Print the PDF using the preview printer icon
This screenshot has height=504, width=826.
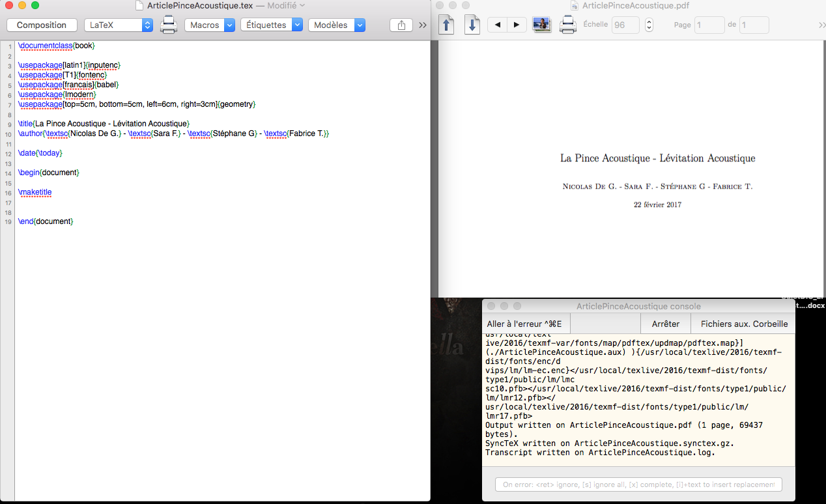click(x=568, y=25)
